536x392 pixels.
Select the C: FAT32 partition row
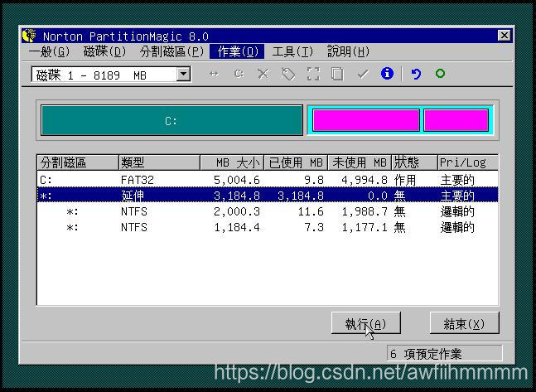click(x=268, y=180)
